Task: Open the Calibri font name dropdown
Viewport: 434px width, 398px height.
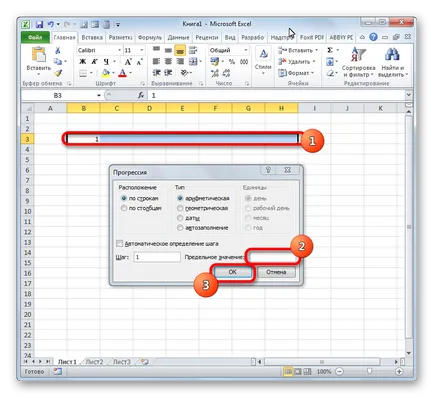Action: [x=119, y=50]
